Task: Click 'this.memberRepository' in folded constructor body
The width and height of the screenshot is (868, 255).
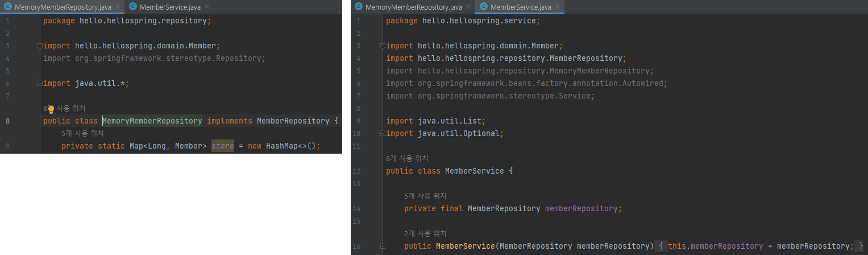Action: coord(716,246)
